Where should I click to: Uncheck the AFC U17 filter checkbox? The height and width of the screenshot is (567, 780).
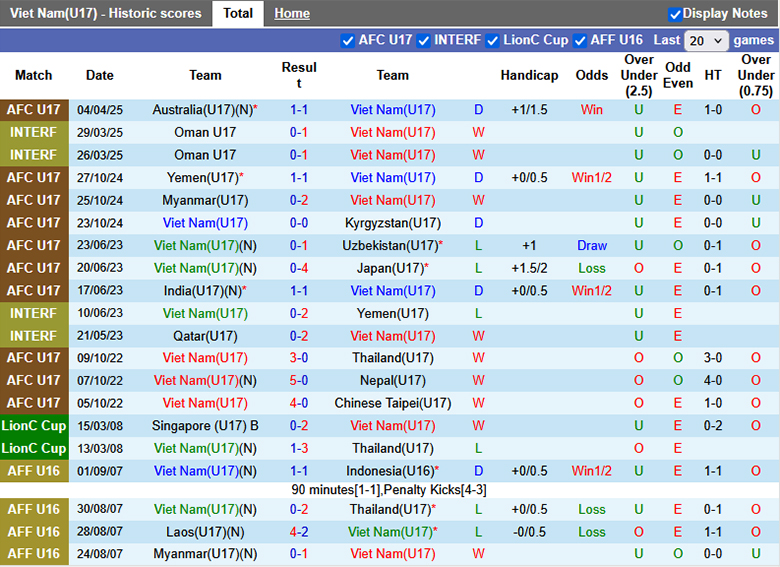tap(348, 41)
